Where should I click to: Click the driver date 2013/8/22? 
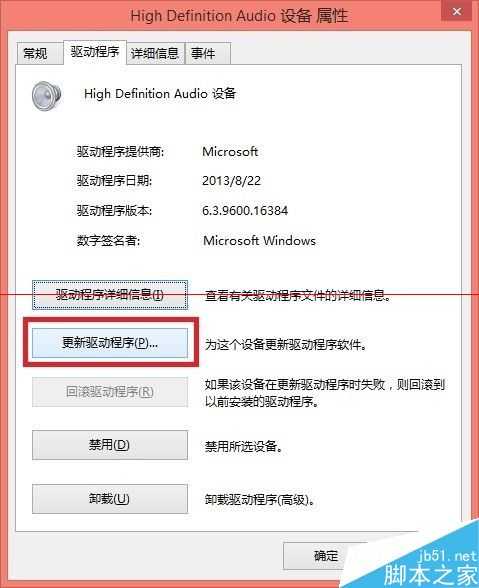click(231, 181)
